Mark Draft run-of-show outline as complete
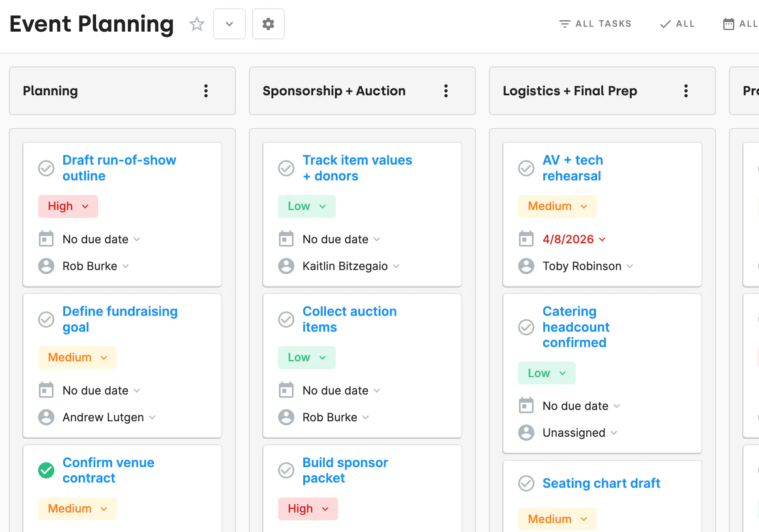Viewport: 759px width, 532px height. (46, 168)
